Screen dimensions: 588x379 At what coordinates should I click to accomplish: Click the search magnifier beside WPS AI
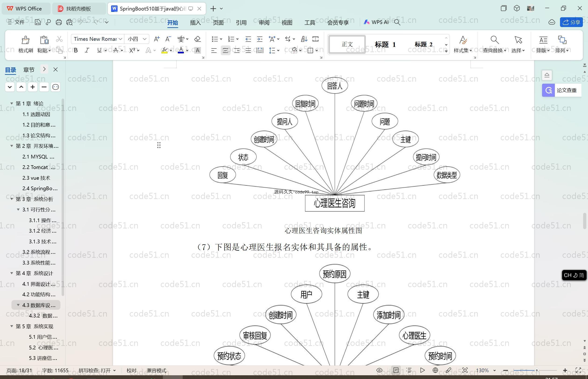(397, 22)
